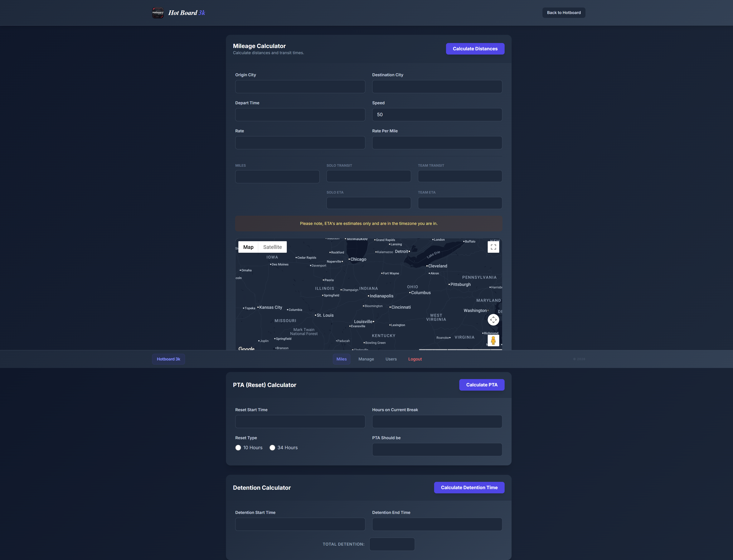Open the Users nav item
Image resolution: width=733 pixels, height=560 pixels.
[x=391, y=359]
